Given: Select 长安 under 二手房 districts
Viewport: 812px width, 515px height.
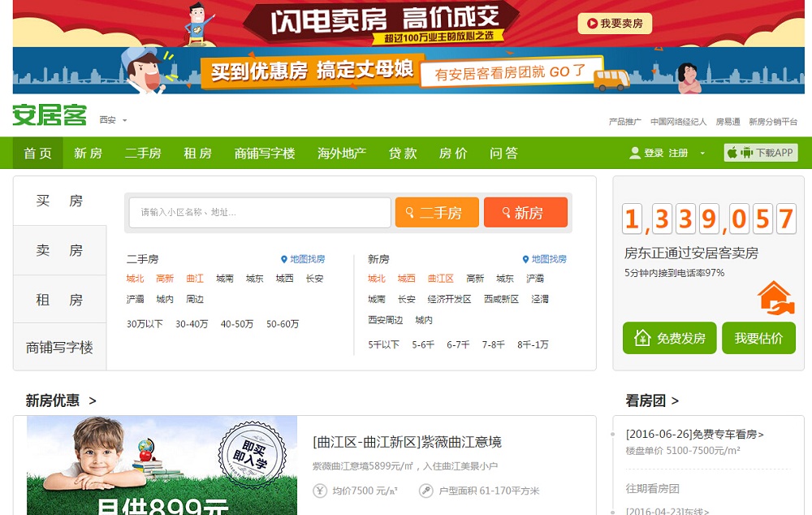Looking at the screenshot, I should click(x=314, y=279).
